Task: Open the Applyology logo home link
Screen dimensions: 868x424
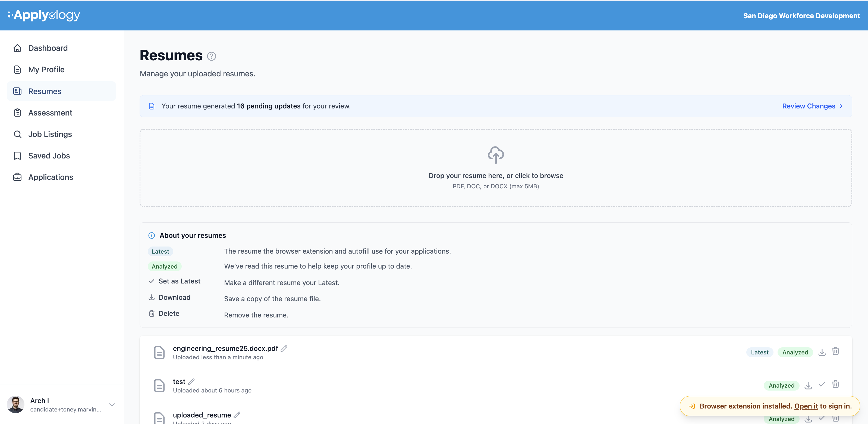Action: pos(44,15)
